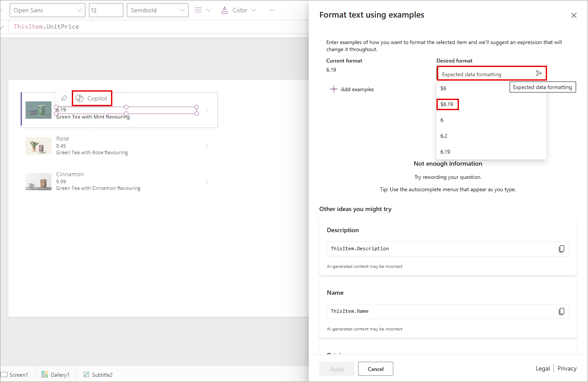Copy the ThisItem.Name expression
588x382 pixels.
tap(562, 312)
